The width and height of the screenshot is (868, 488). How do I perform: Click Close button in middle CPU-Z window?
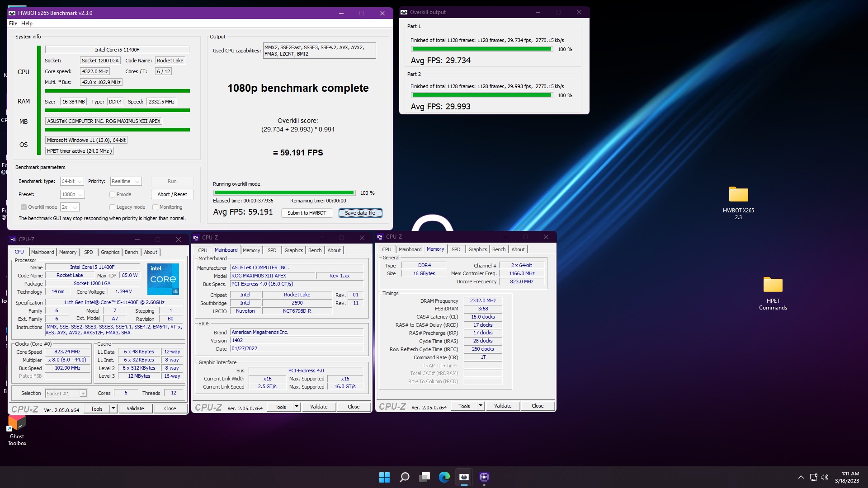(354, 407)
